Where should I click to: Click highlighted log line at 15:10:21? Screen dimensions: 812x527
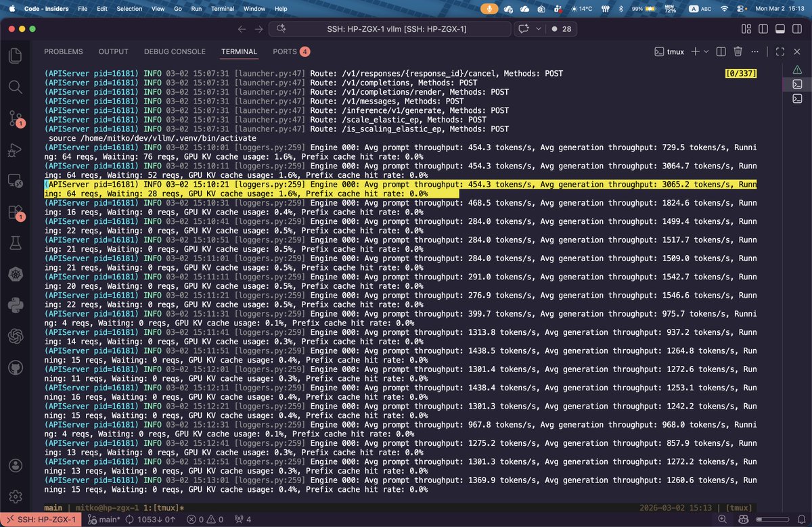point(400,188)
